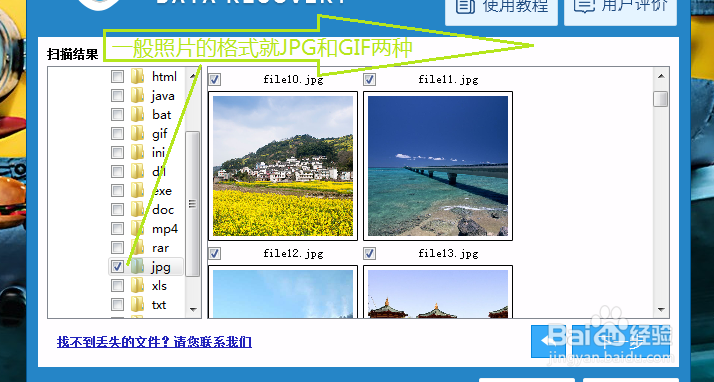Click the mp4 folder icon
Image resolution: width=714 pixels, height=382 pixels.
(x=137, y=229)
